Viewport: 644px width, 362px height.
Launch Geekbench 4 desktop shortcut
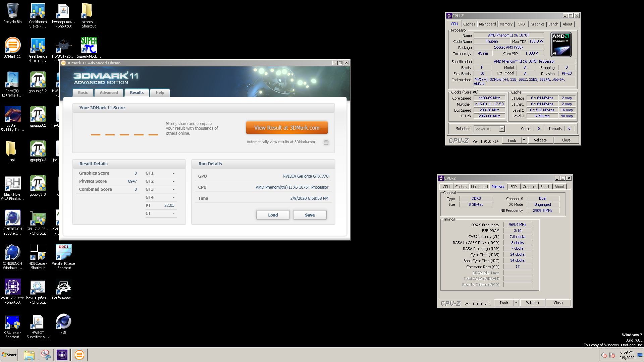[38, 50]
